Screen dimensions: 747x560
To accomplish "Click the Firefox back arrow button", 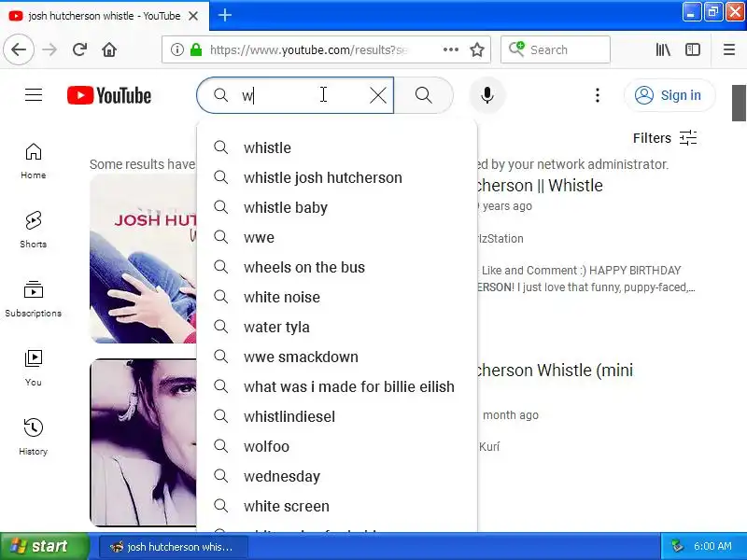I will [x=19, y=49].
